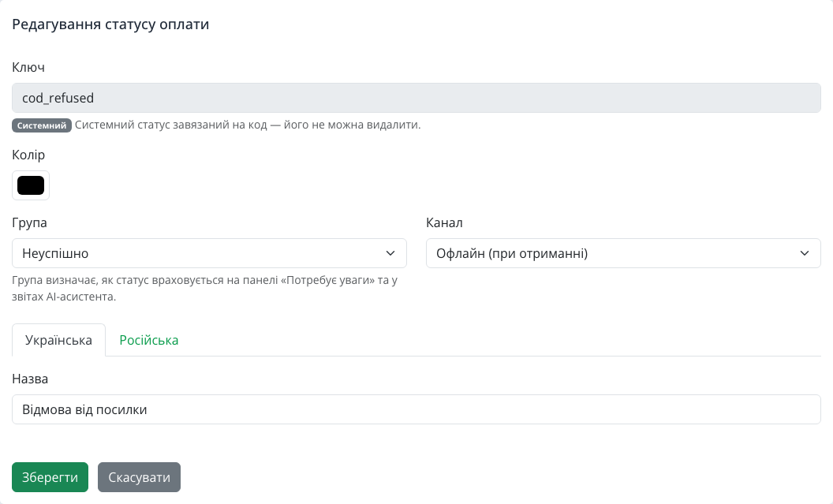Screen dimensions: 833x504
Task: Click the Системний badge
Action: coord(42,125)
